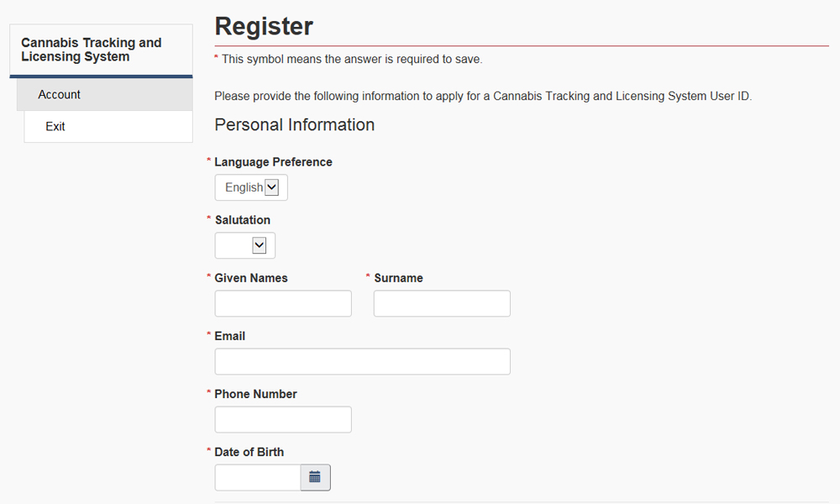Click the Cannabis Tracking and Licensing System title

(91, 50)
